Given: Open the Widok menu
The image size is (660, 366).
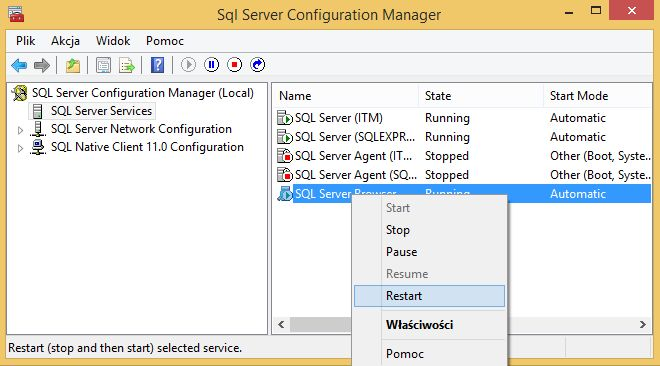Looking at the screenshot, I should 113,41.
